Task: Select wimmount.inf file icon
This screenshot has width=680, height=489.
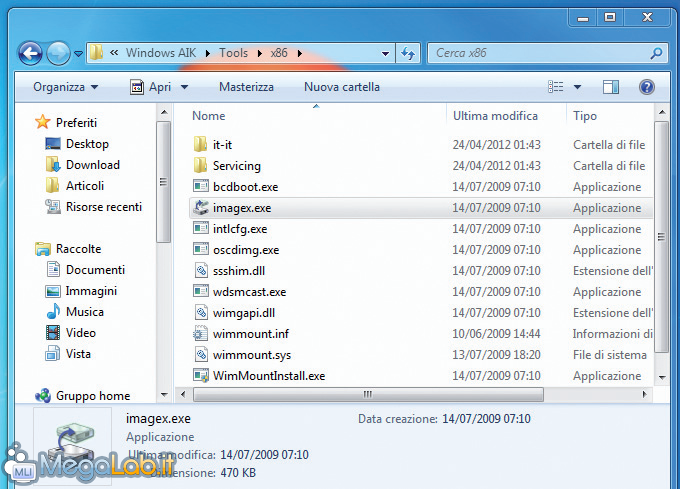Action: pos(200,333)
